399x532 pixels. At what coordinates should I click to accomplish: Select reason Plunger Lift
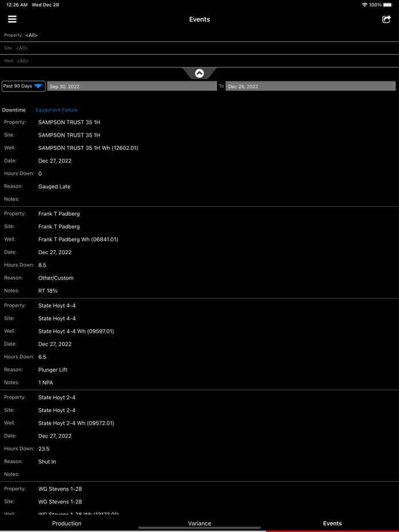coord(52,370)
